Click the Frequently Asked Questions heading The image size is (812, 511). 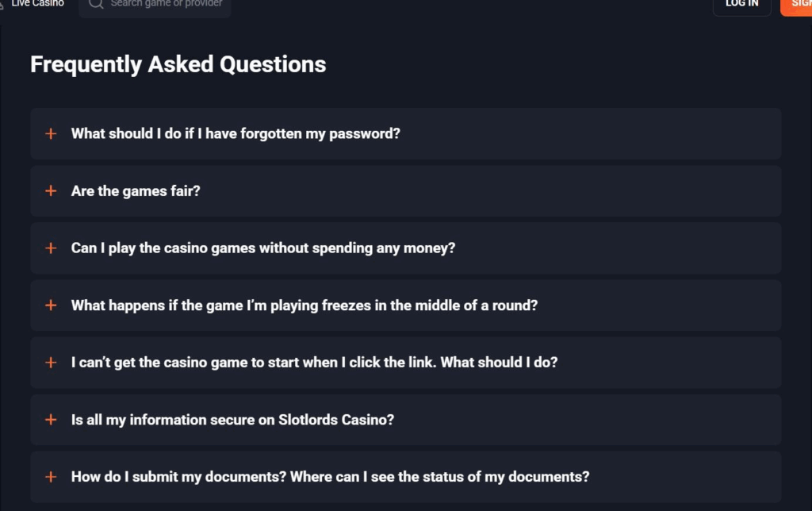177,64
